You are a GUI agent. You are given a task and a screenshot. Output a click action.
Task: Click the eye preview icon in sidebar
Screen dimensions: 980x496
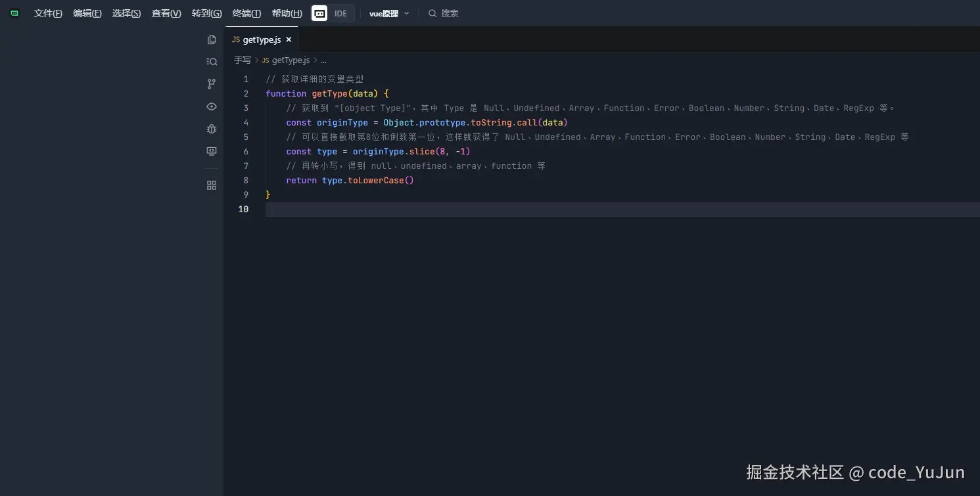pyautogui.click(x=212, y=106)
